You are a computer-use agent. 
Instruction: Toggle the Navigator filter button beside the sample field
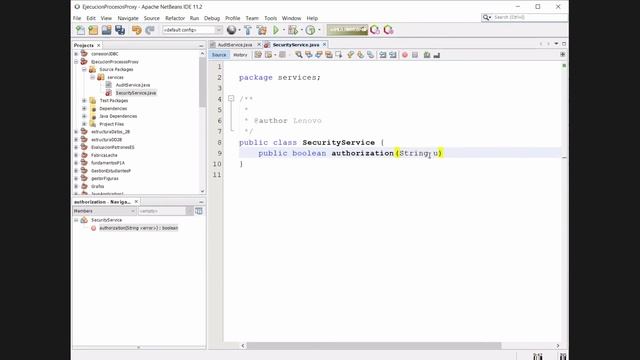coord(199,211)
